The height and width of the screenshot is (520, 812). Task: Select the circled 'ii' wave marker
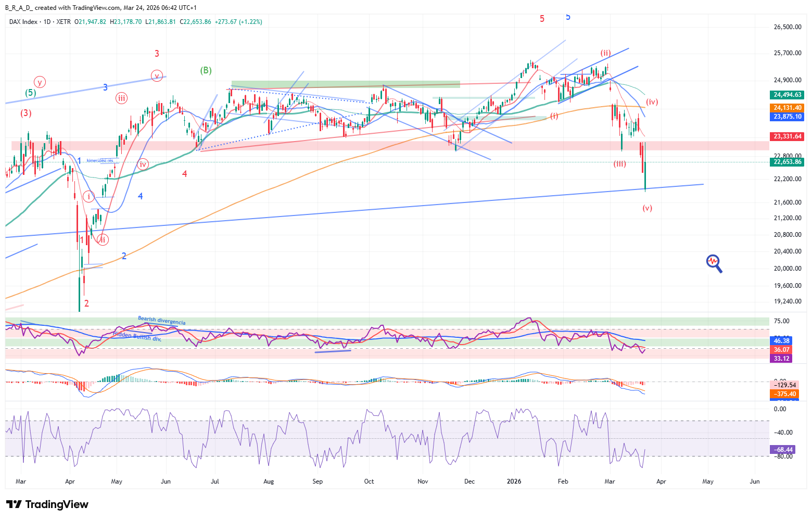103,239
